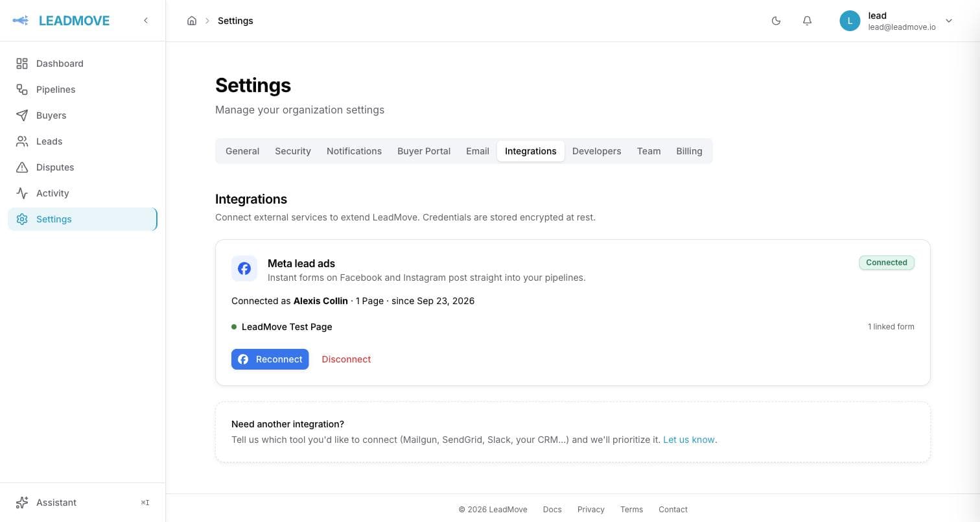Screen dimensions: 980x522
Task: Click the "Let us know" link
Action: coord(688,440)
